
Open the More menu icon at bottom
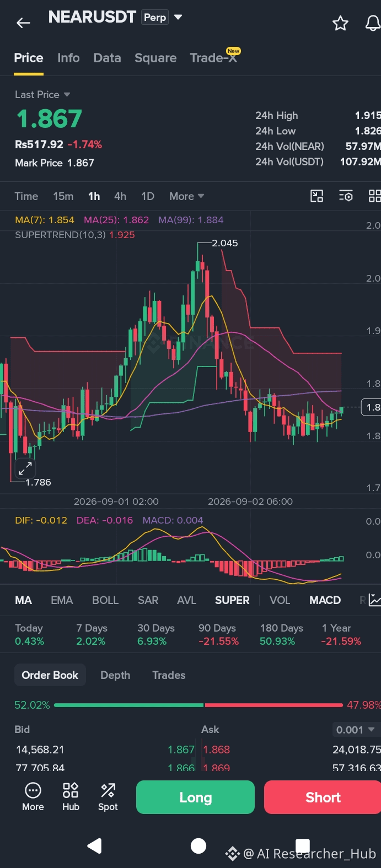pos(33,797)
